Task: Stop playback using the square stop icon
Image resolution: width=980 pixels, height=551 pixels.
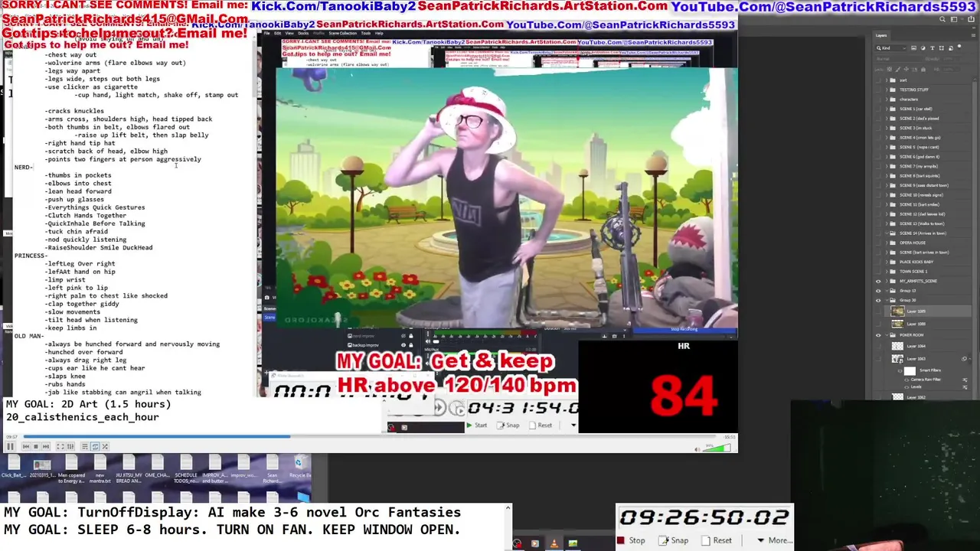Action: pyautogui.click(x=36, y=446)
